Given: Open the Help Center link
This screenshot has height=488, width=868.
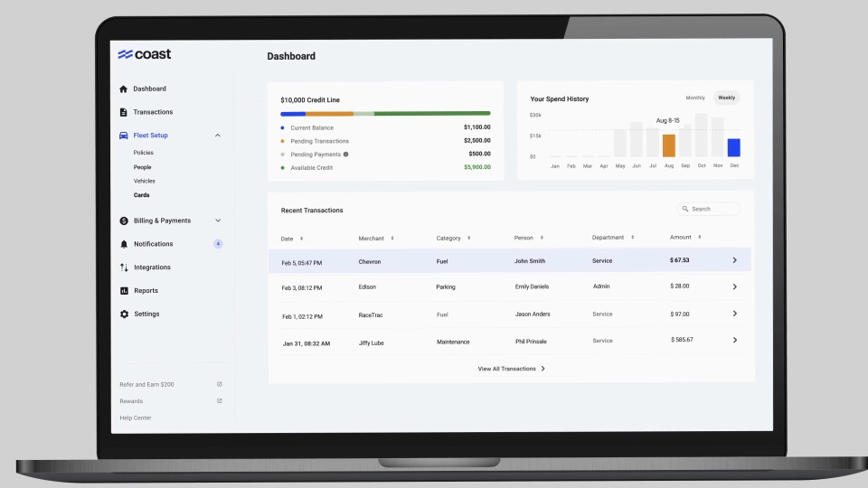Looking at the screenshot, I should pos(136,418).
